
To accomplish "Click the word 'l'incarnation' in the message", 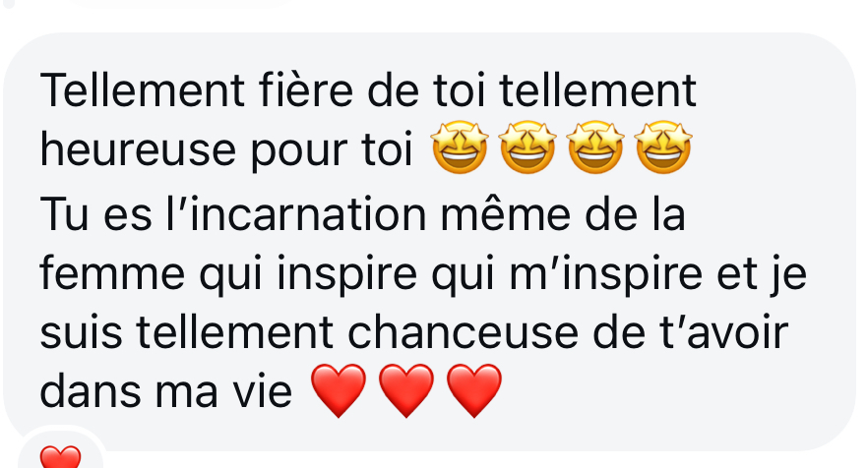I will coord(295,212).
